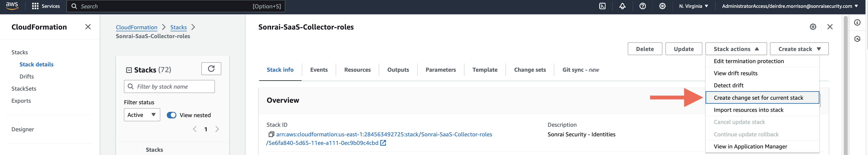Open the N. Virginia region selector
Image resolution: width=868 pixels, height=155 pixels.
click(x=693, y=6)
